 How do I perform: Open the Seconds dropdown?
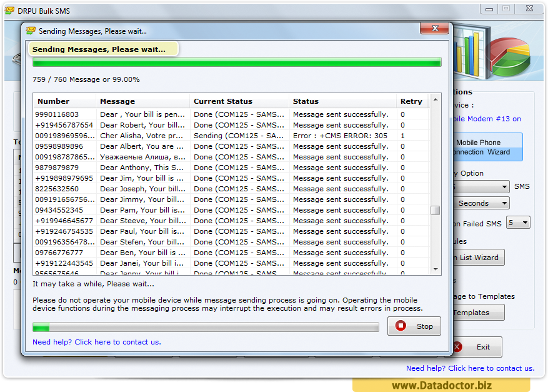pyautogui.click(x=481, y=203)
